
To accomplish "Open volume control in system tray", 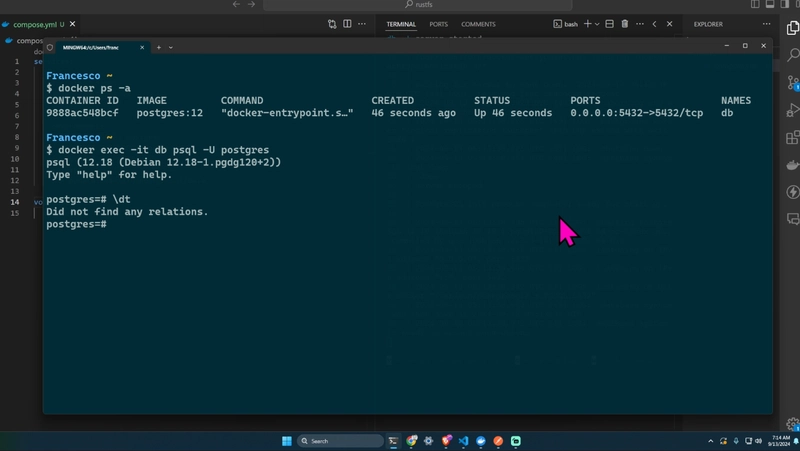I will pos(759,441).
